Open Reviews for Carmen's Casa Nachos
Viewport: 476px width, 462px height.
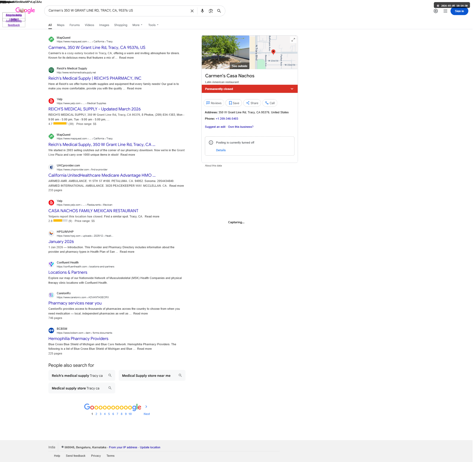coord(214,103)
